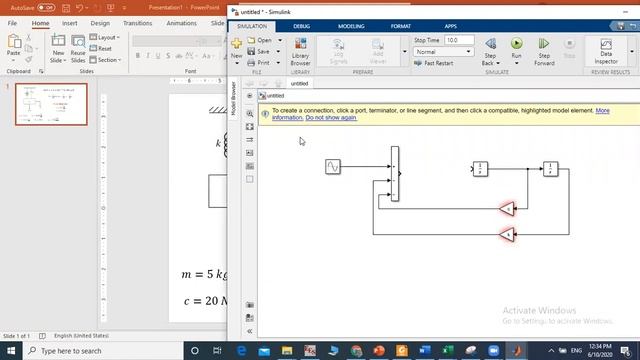Image resolution: width=640 pixels, height=360 pixels.
Task: Open the Data Inspector
Action: click(606, 51)
